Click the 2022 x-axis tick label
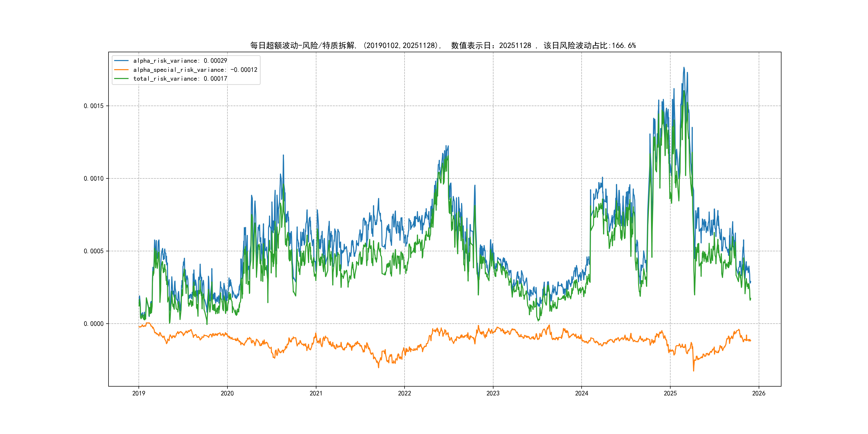This screenshot has height=434, width=868. point(404,393)
